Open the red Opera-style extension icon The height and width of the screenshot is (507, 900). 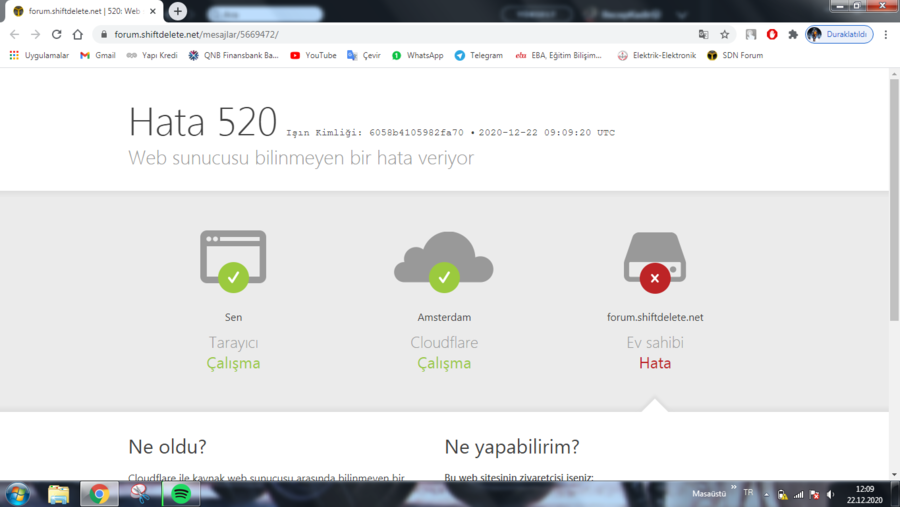click(772, 34)
